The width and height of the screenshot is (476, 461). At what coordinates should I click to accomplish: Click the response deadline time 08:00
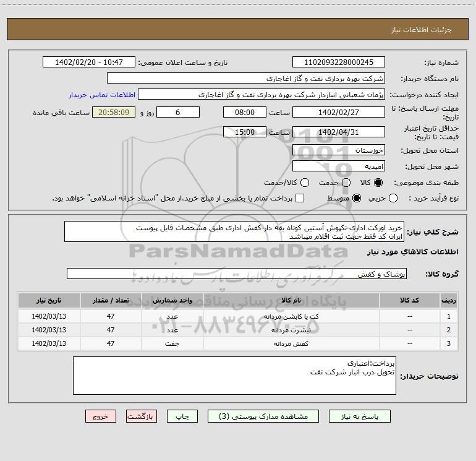tap(245, 112)
